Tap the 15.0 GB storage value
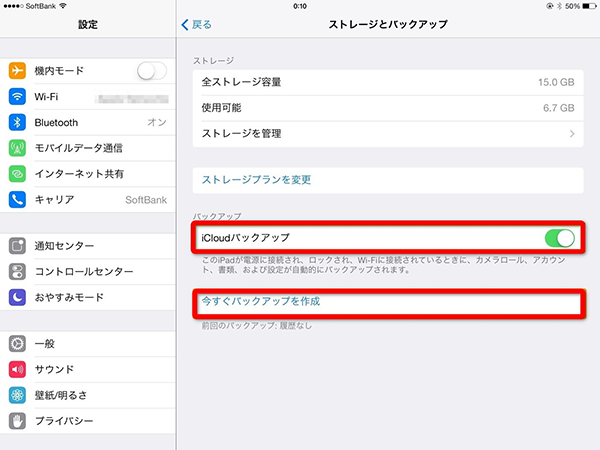 (556, 82)
